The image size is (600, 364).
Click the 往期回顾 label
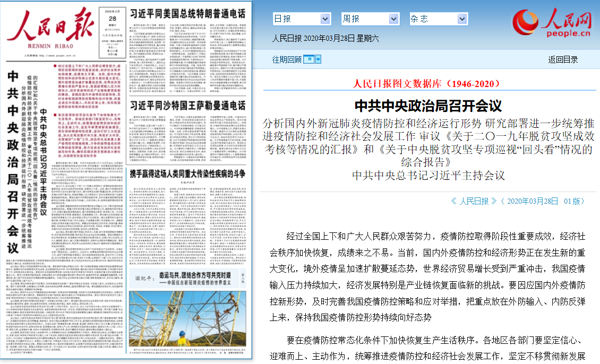click(287, 59)
